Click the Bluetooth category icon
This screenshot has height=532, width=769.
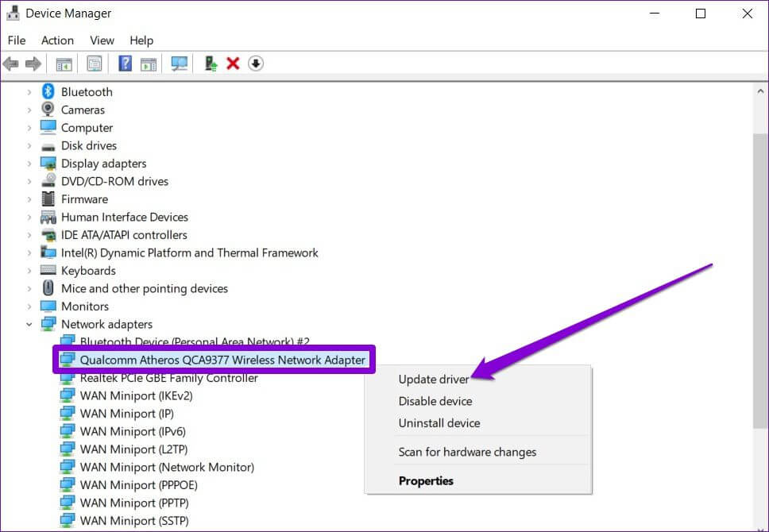pyautogui.click(x=48, y=91)
